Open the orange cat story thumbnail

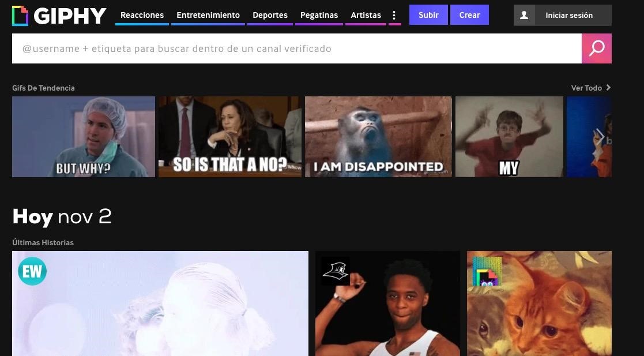539,303
